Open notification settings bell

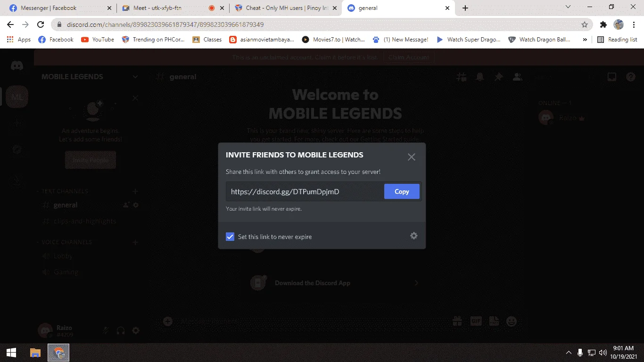point(480,77)
